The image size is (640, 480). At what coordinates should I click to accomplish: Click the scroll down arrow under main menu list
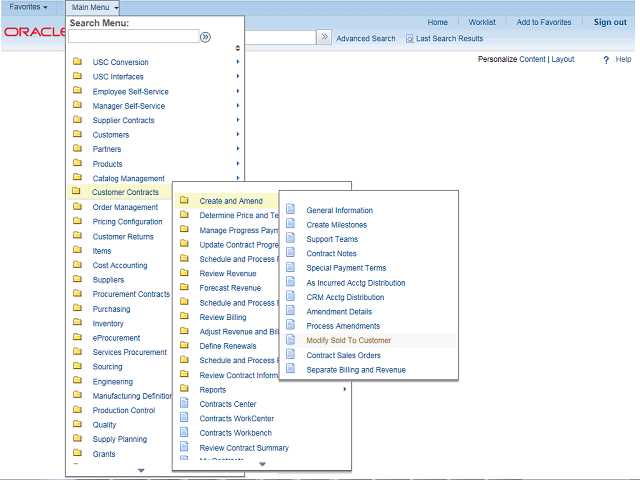pyautogui.click(x=141, y=469)
